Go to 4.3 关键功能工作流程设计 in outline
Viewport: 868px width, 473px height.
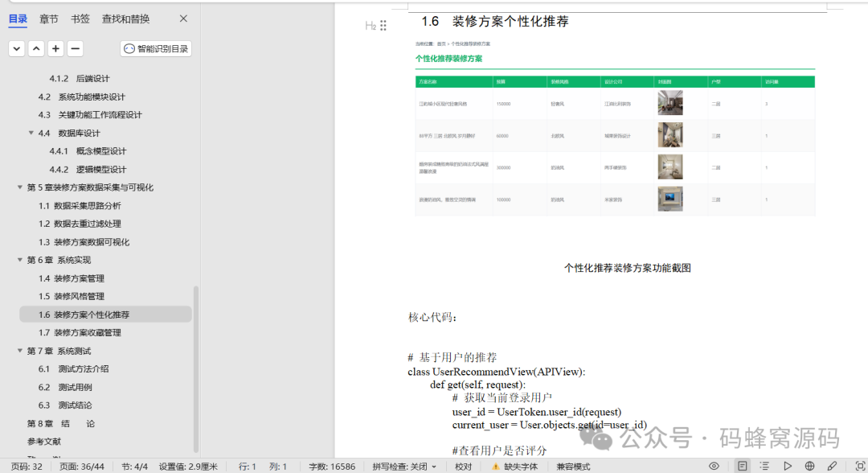coord(90,115)
